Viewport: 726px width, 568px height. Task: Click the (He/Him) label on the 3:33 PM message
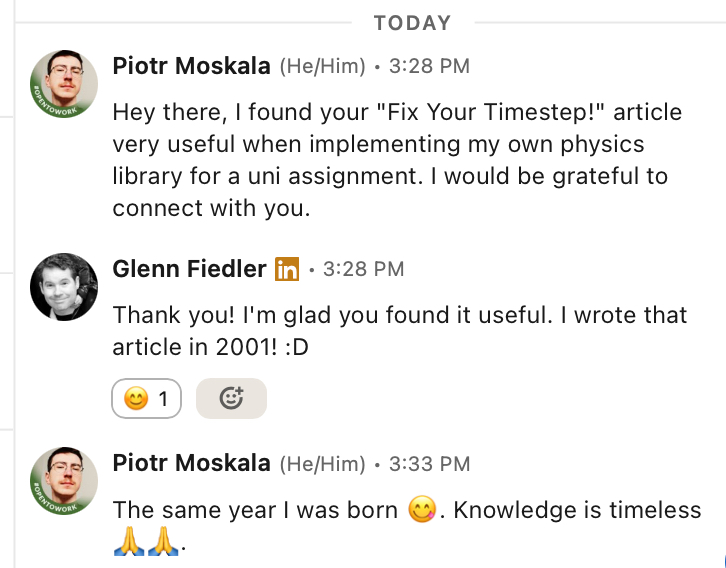322,464
